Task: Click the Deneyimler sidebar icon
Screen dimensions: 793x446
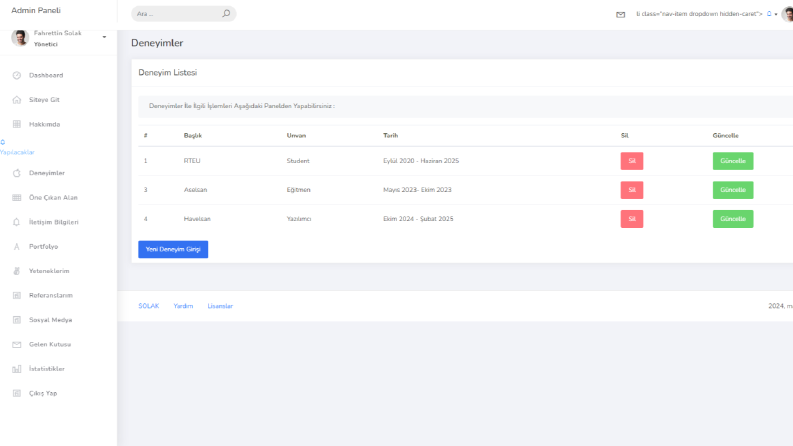Action: [x=17, y=173]
